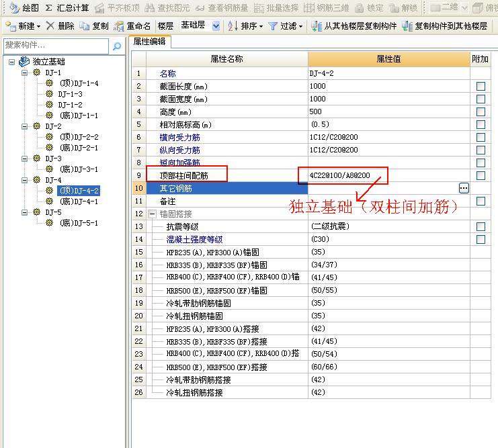The image size is (498, 448).
Task: Select DJ-1-3 in the tree
Action: (x=70, y=94)
